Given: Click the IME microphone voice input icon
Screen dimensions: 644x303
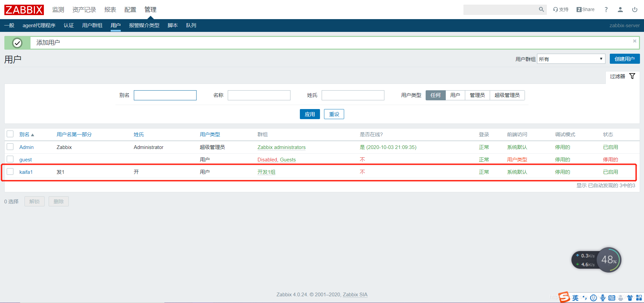Looking at the screenshot, I should (x=603, y=298).
